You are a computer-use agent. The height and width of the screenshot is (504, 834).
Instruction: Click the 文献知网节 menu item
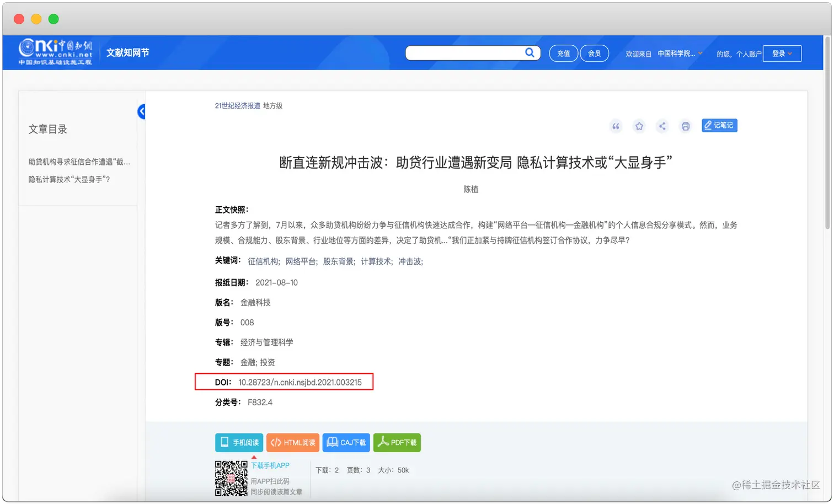coord(127,52)
